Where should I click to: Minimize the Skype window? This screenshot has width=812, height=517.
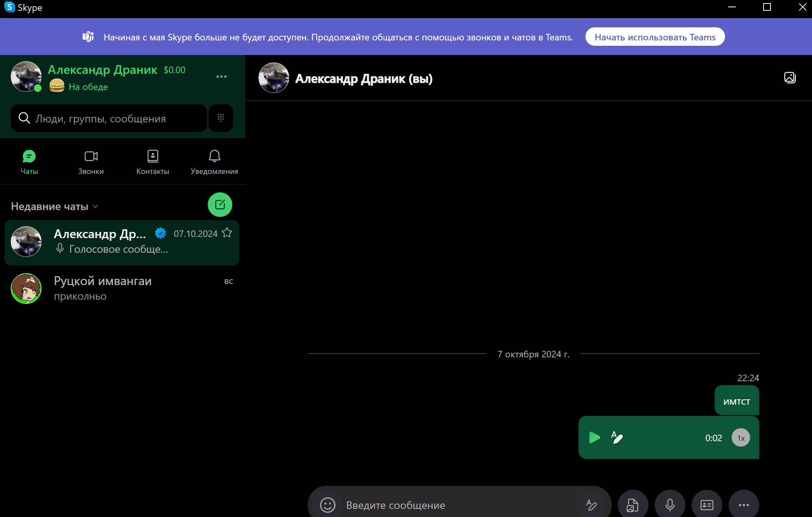pos(732,7)
